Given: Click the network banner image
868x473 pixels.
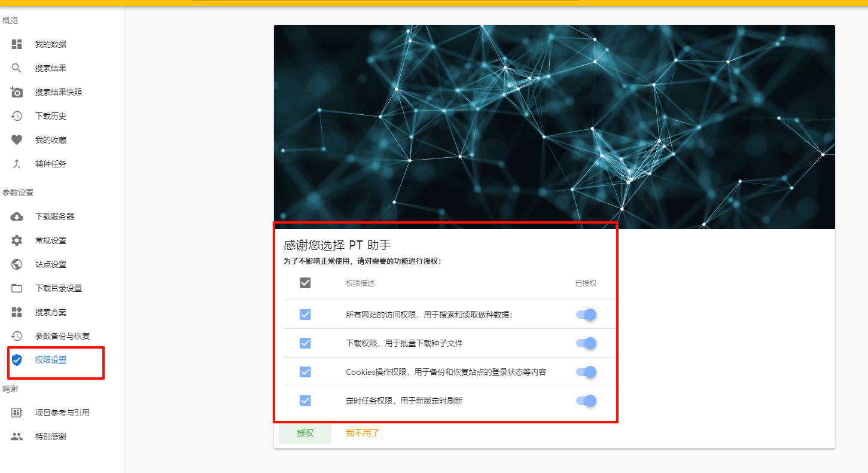Looking at the screenshot, I should click(555, 127).
